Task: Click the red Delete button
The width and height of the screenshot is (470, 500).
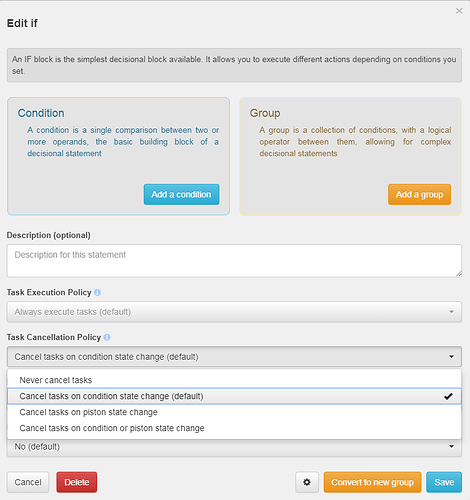Action: pyautogui.click(x=77, y=482)
